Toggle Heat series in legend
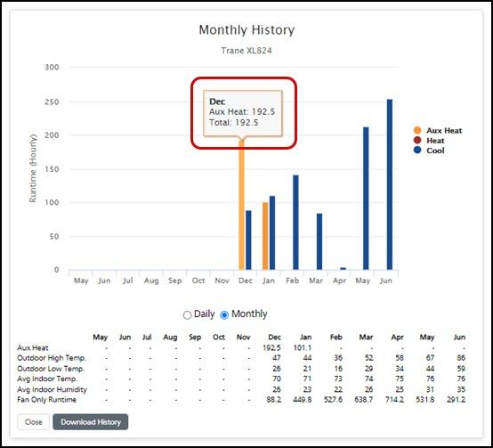Screen dimensions: 493x448 pos(429,141)
